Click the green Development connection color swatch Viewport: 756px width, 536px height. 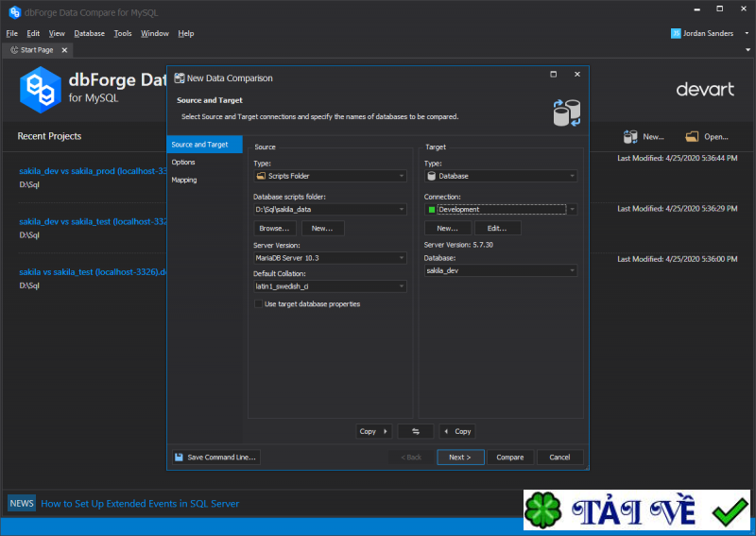pyautogui.click(x=432, y=210)
